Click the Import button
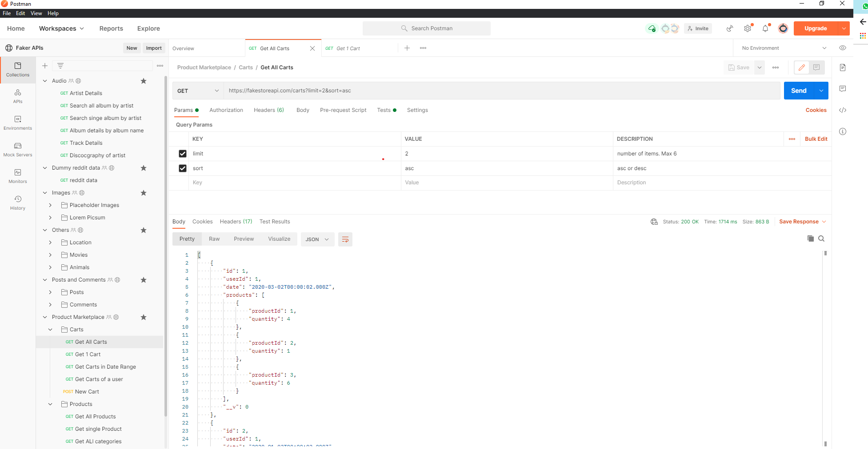 pos(154,48)
